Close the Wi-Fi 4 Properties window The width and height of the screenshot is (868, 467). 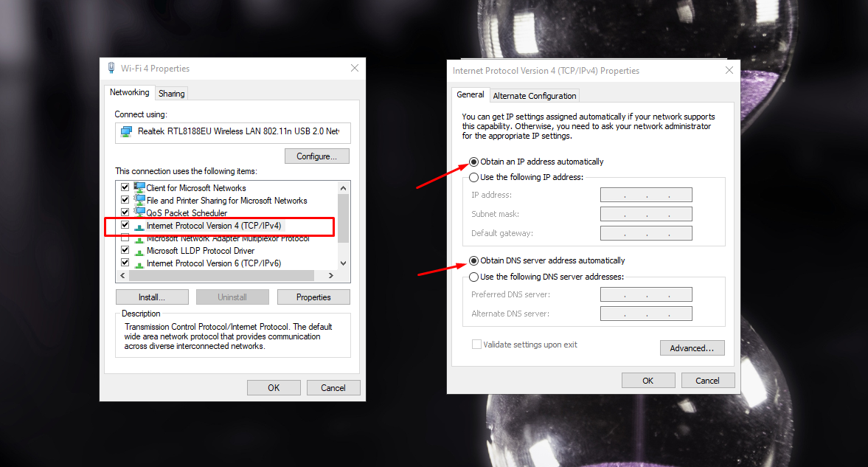pos(355,68)
